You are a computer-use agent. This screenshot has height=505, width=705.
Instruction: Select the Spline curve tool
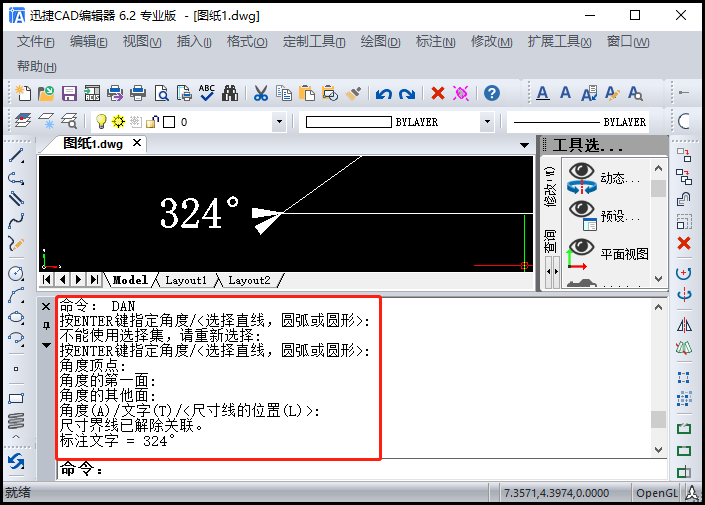[x=16, y=221]
